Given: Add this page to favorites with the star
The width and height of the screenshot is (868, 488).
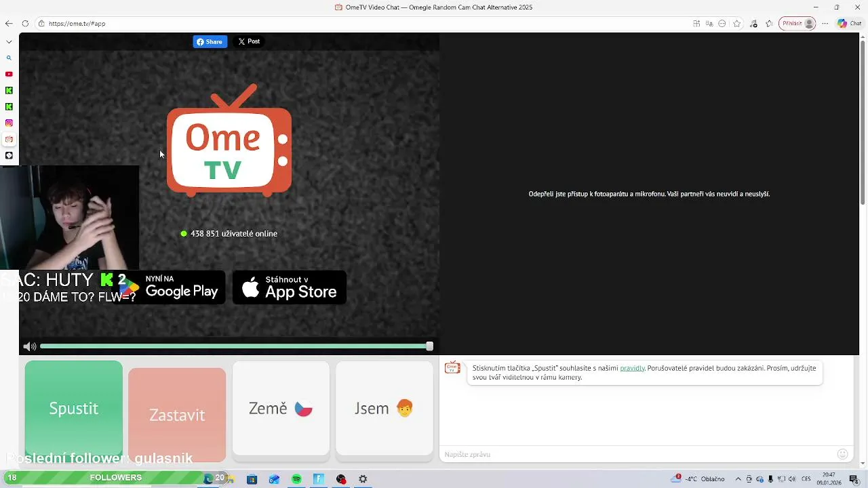Looking at the screenshot, I should [737, 23].
